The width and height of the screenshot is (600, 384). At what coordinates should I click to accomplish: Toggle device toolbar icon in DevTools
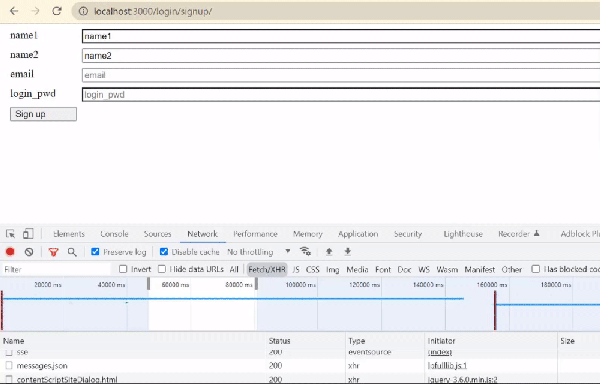click(x=28, y=234)
